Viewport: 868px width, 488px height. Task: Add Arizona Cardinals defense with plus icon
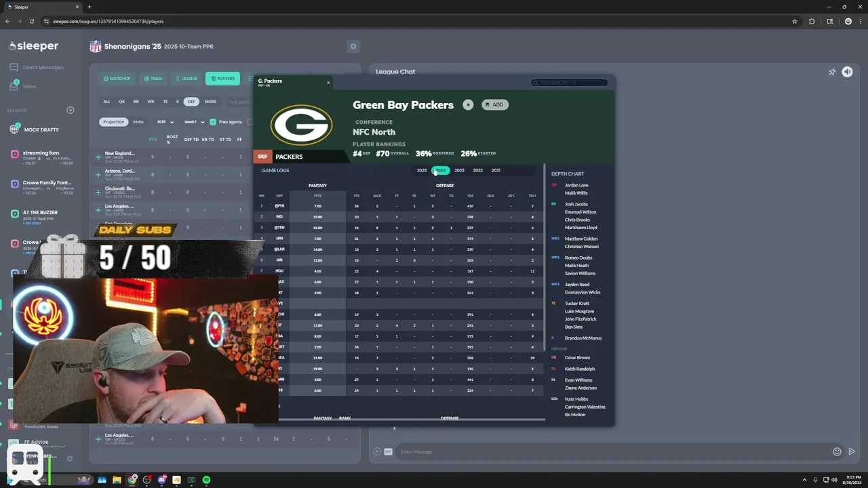point(98,174)
